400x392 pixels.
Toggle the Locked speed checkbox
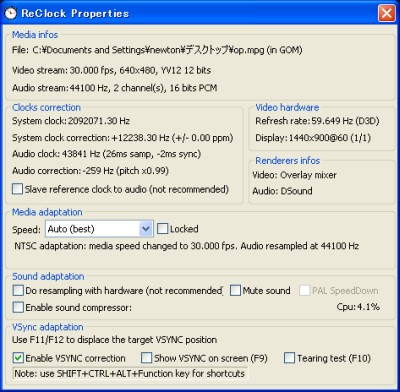tap(162, 229)
